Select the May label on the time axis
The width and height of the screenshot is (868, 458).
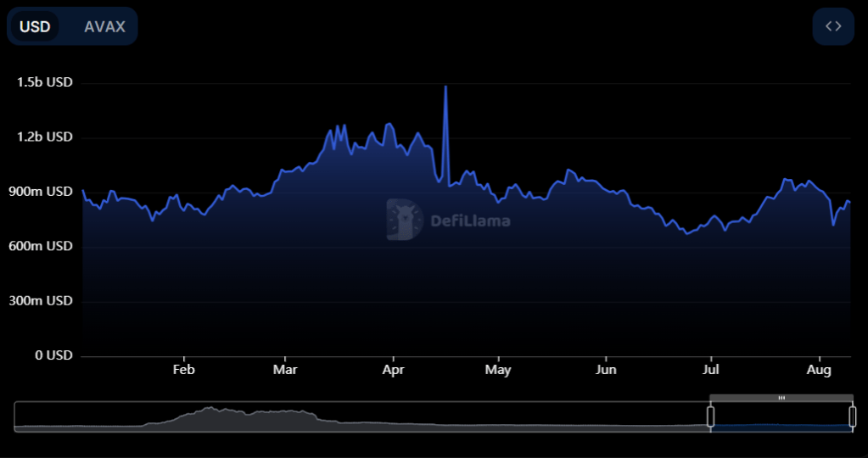(x=498, y=370)
